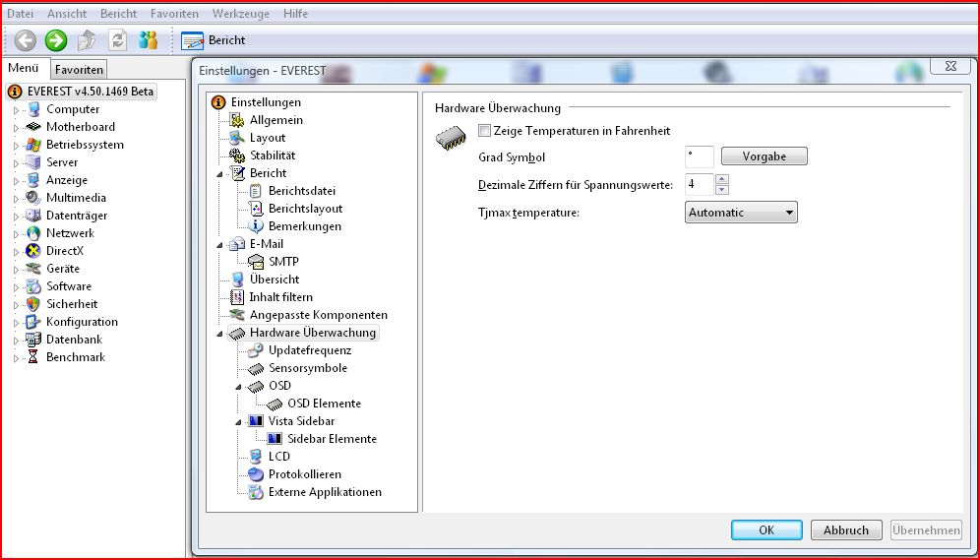
Task: Select the Benchmark hourglass icon
Action: [x=33, y=357]
